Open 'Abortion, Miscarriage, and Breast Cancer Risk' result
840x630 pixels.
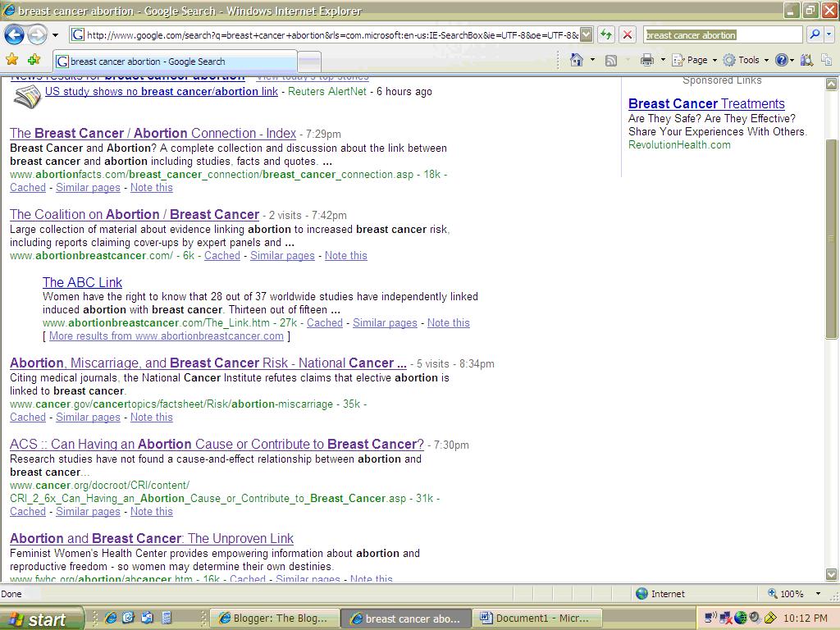(x=208, y=363)
